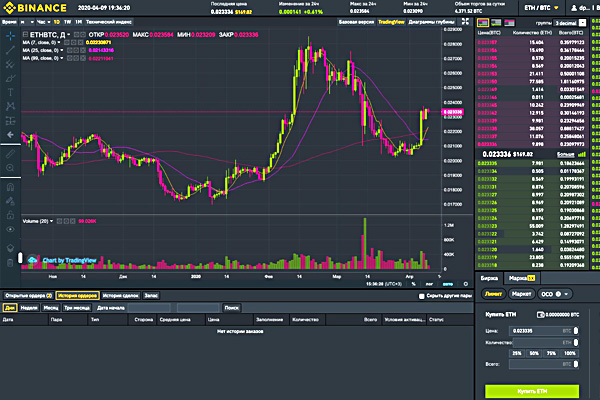Lock all drawing tools

click(x=10, y=215)
